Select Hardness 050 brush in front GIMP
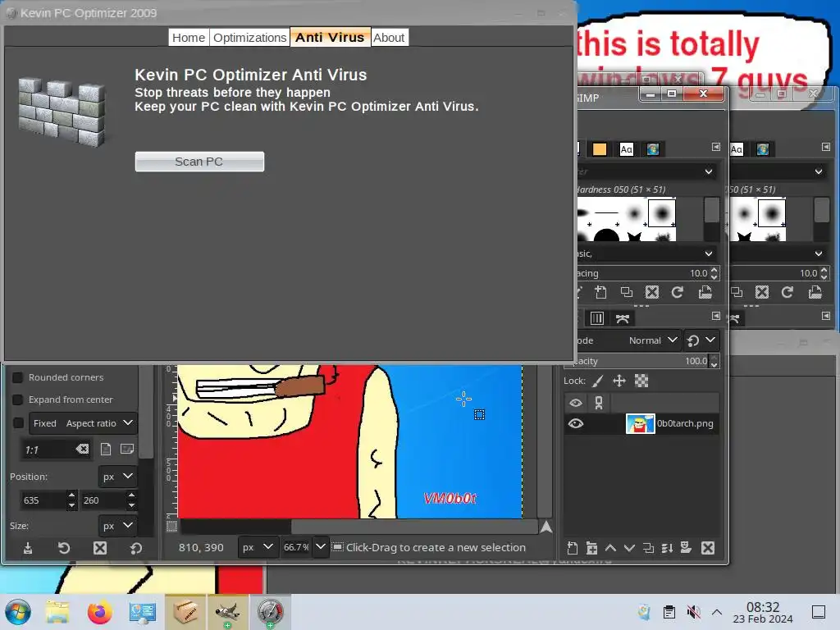The width and height of the screenshot is (840, 630). pos(662,213)
